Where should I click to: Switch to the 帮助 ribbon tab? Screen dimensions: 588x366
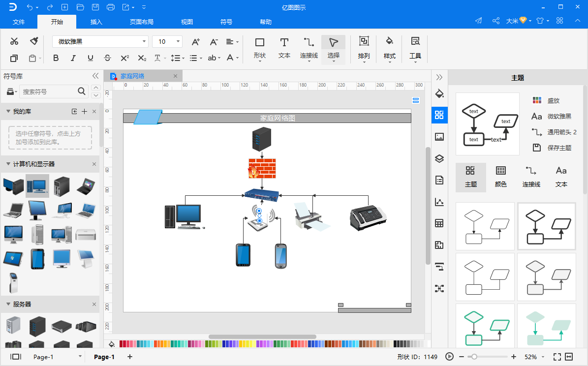(266, 22)
